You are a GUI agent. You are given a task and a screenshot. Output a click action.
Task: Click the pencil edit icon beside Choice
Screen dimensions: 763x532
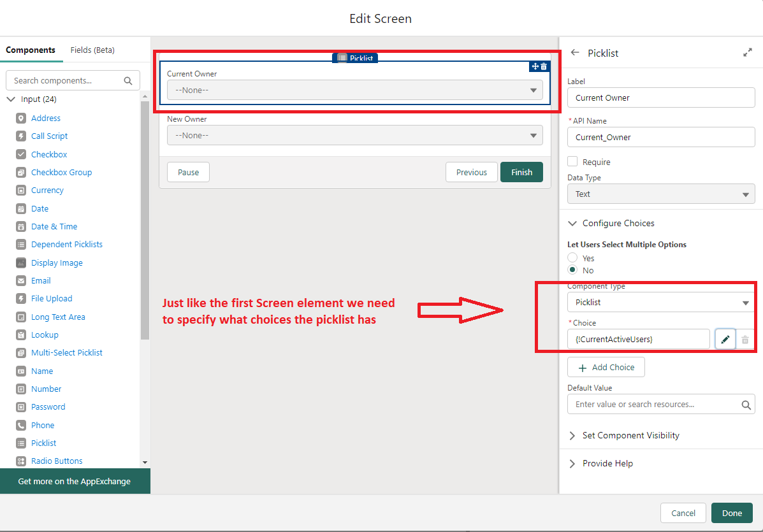(x=725, y=340)
